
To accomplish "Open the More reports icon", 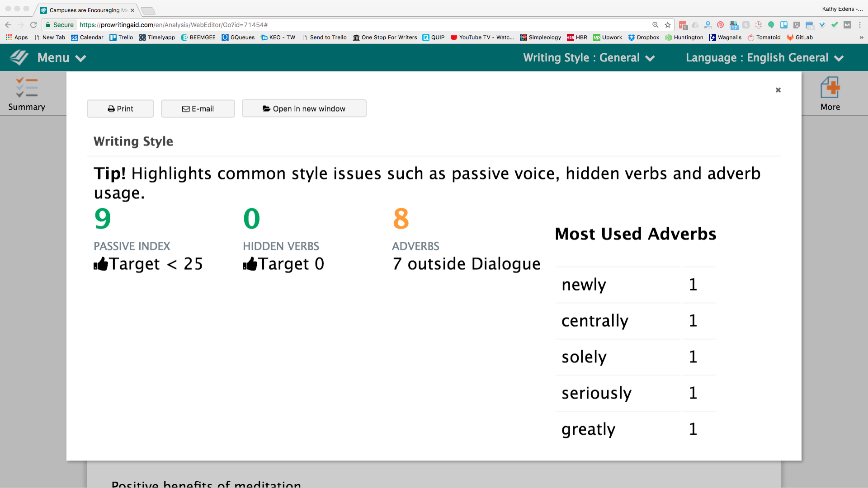I will (830, 88).
